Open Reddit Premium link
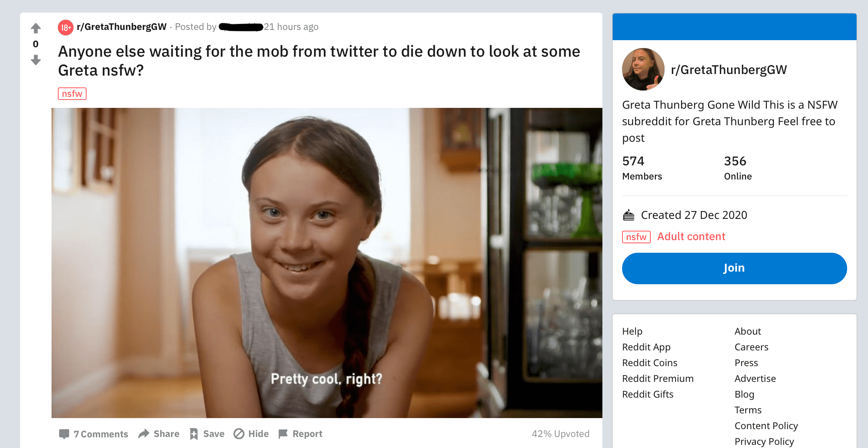 coord(657,378)
